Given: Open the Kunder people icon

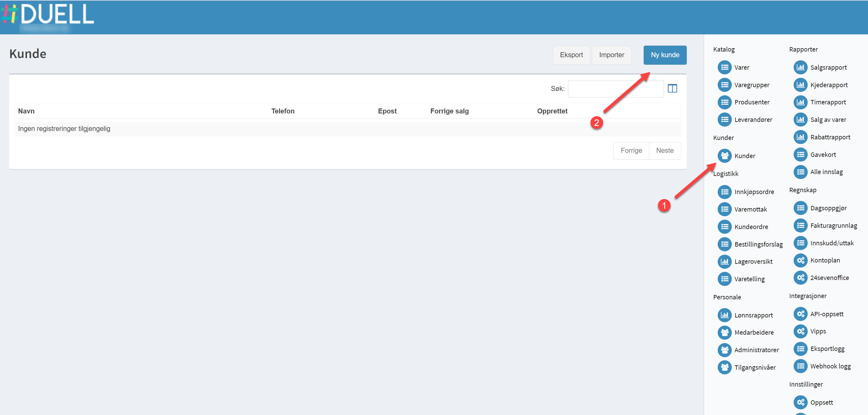Looking at the screenshot, I should [x=724, y=156].
